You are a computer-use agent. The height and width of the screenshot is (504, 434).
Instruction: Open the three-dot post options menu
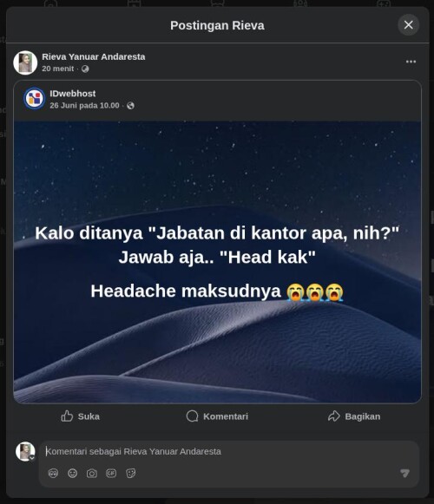click(411, 62)
